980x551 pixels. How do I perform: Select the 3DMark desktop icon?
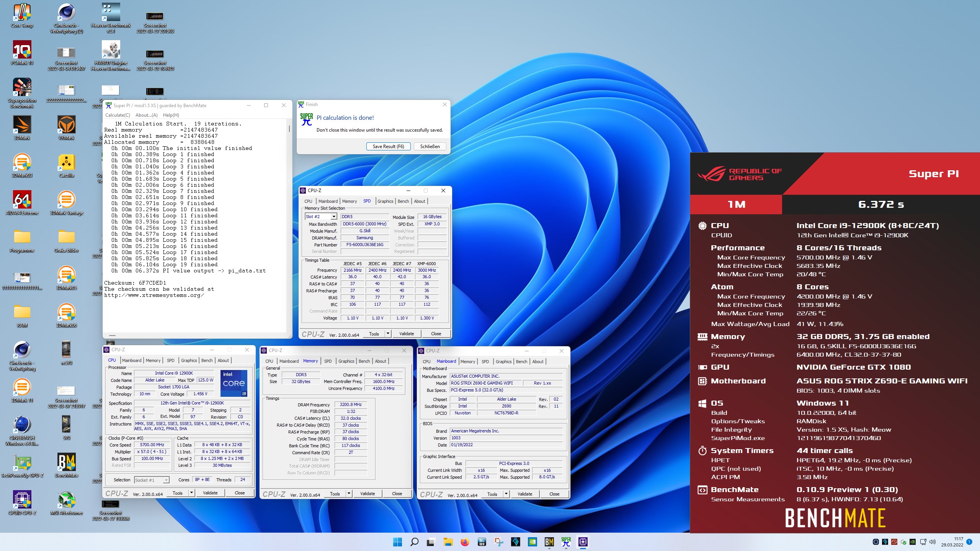[22, 128]
